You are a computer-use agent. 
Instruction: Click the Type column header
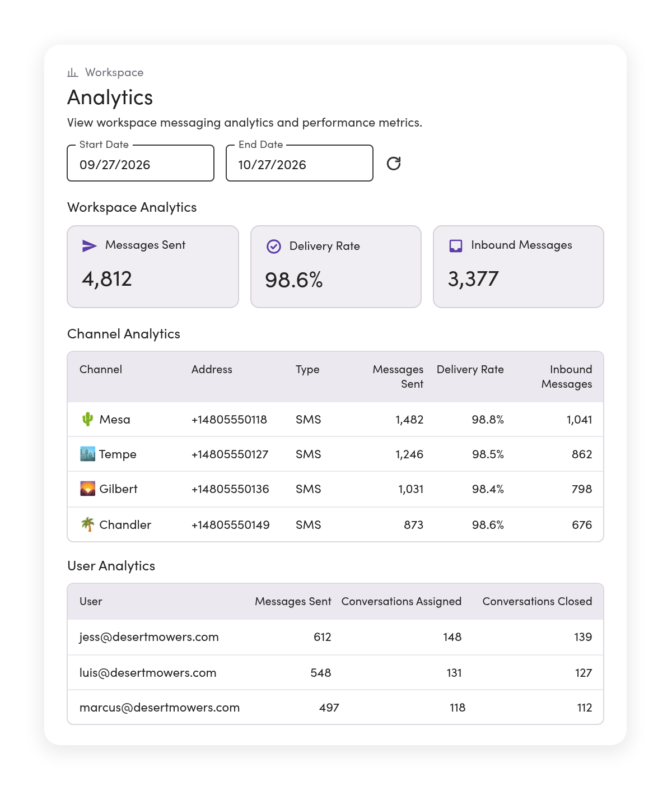tap(307, 370)
